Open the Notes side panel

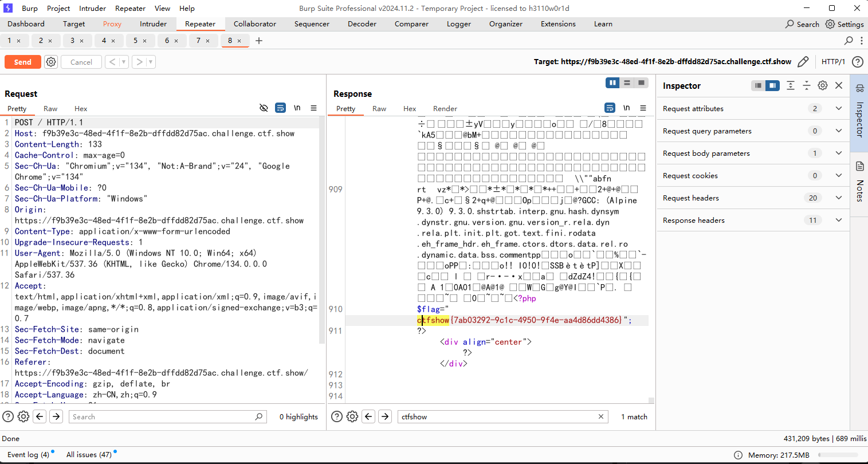point(859,183)
